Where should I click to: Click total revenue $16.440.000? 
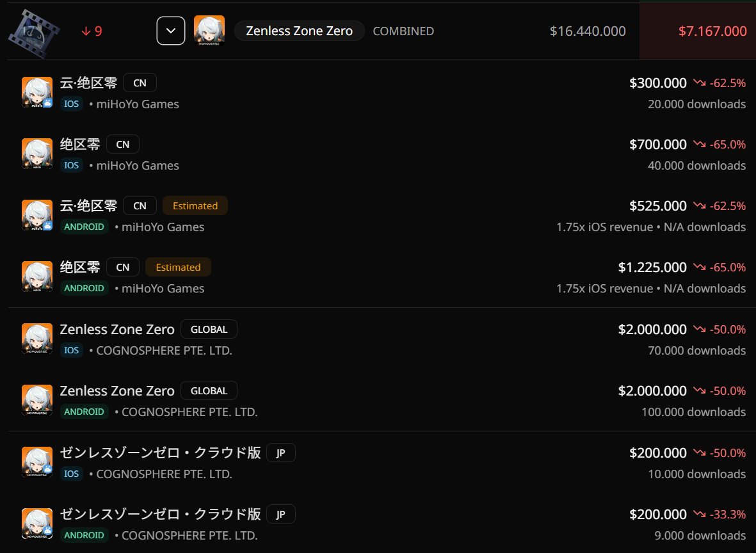click(588, 31)
